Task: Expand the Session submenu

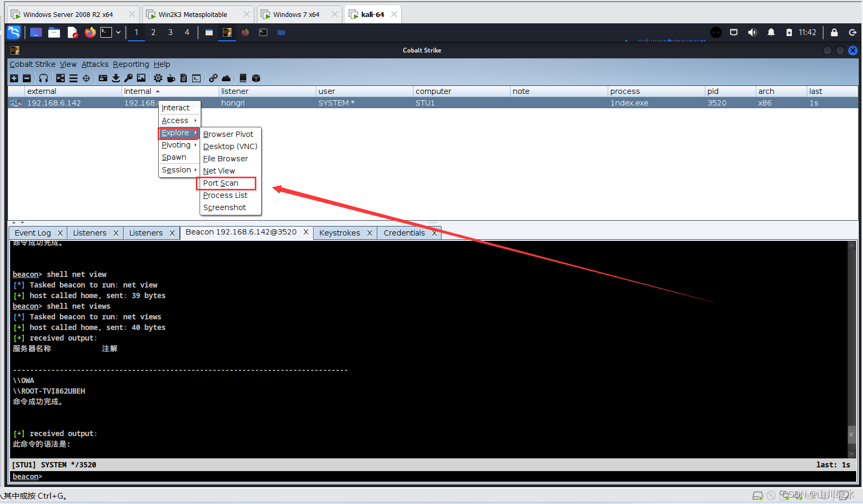Action: [x=179, y=170]
